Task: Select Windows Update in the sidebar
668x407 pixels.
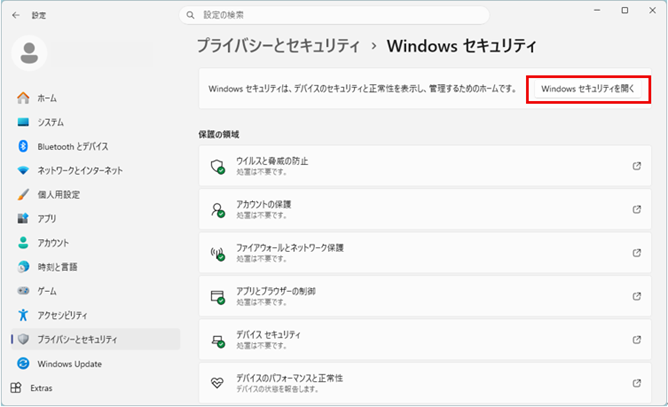Action: coord(69,363)
